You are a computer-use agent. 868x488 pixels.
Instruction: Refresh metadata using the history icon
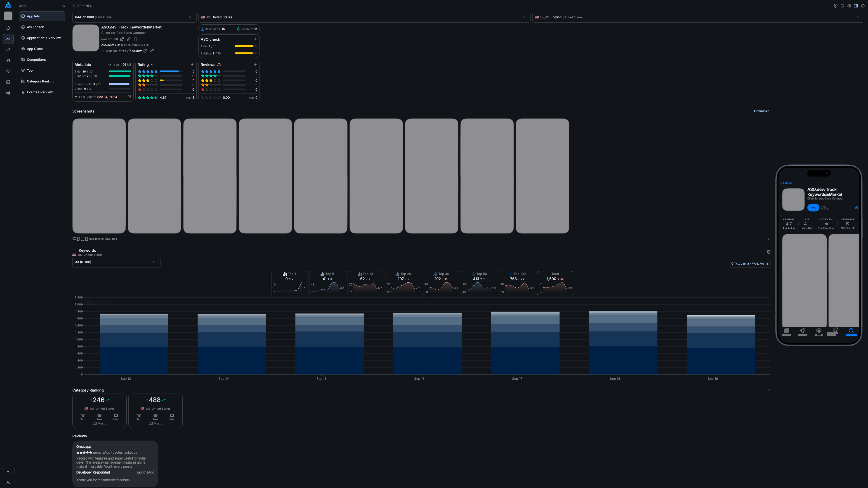[129, 97]
